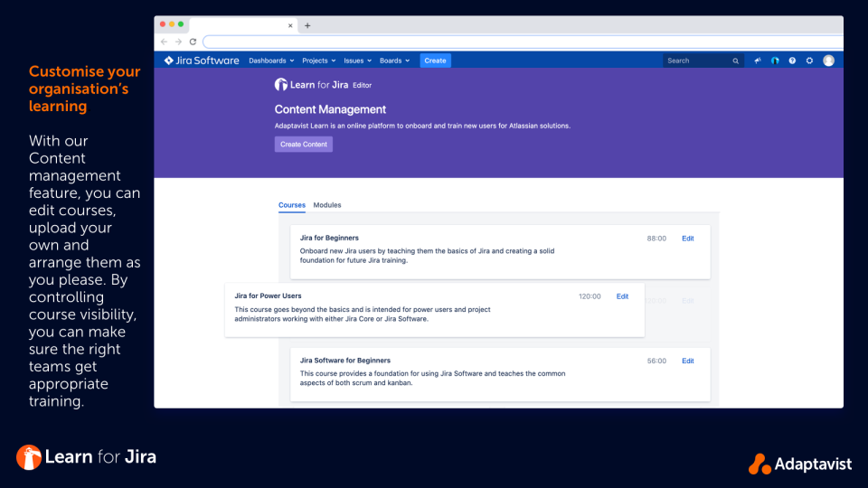Go back with browser back arrow
This screenshot has width=868, height=488.
pyautogui.click(x=164, y=42)
